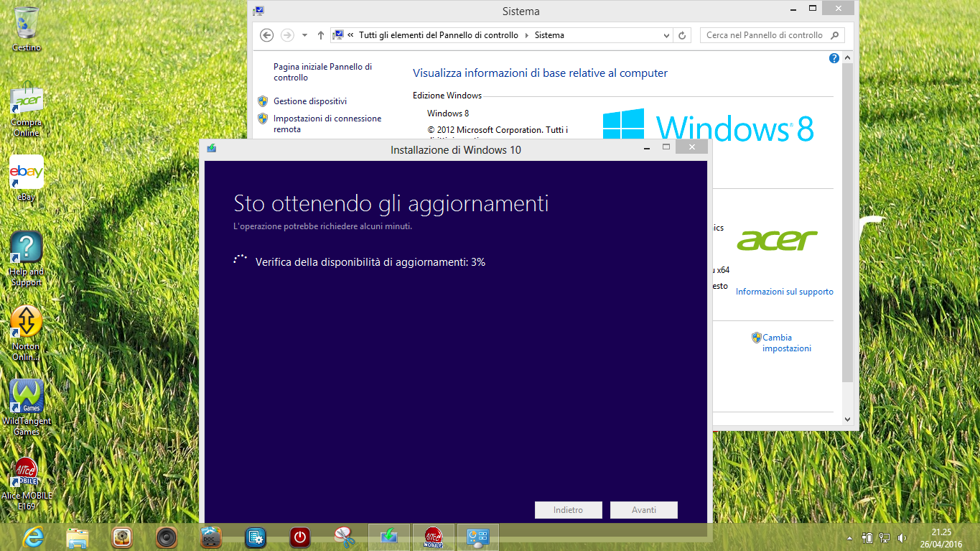Click the Cambia impostazioni link
The width and height of the screenshot is (980, 551).
[x=787, y=343]
